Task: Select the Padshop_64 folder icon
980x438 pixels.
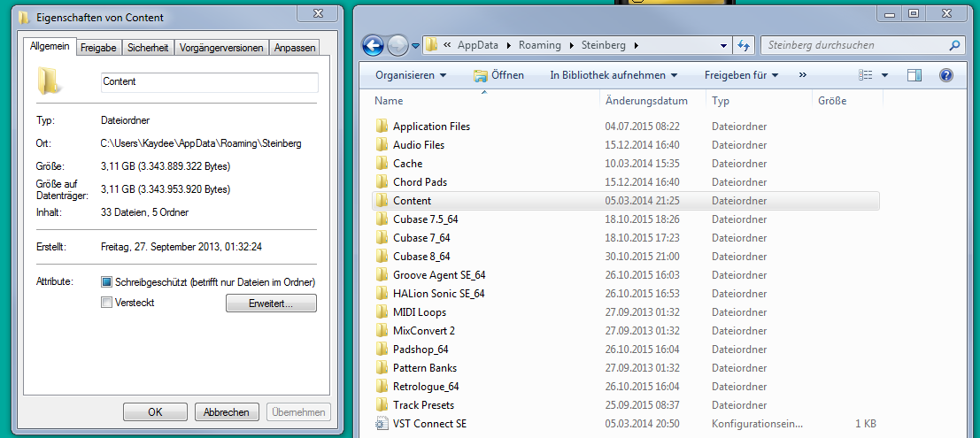Action: [x=382, y=350]
